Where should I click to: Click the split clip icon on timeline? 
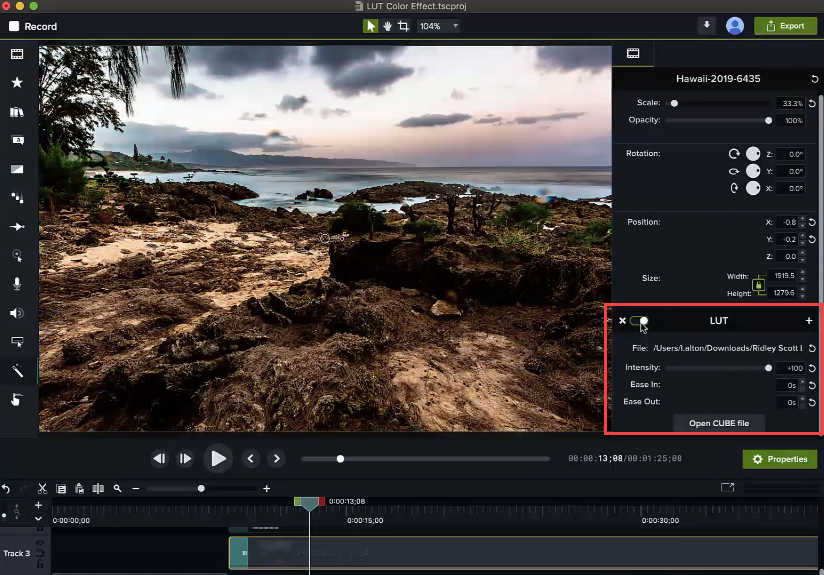(x=98, y=489)
